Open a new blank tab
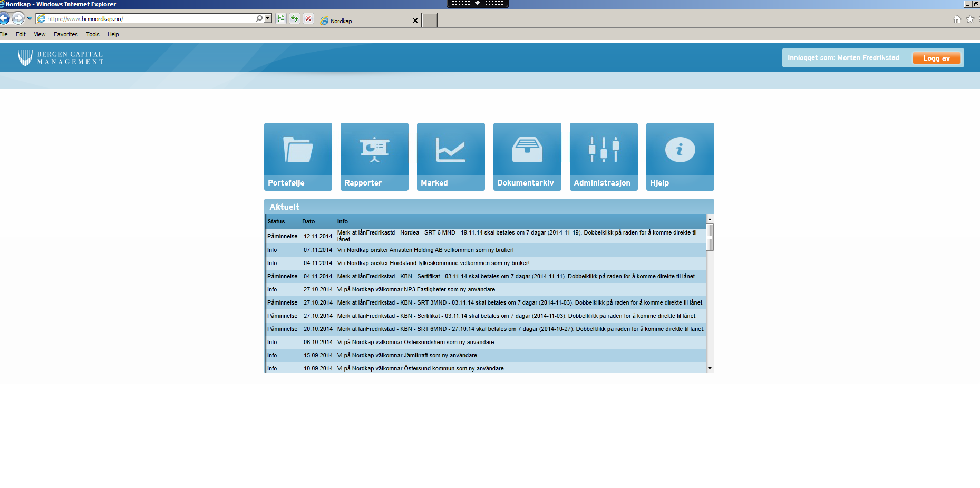The image size is (980, 488). pyautogui.click(x=430, y=21)
